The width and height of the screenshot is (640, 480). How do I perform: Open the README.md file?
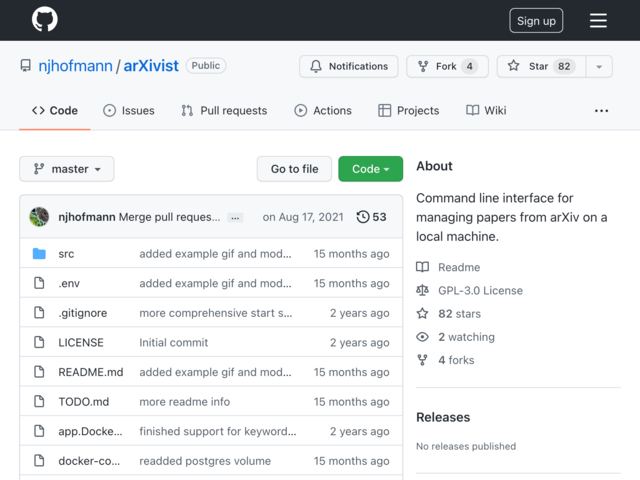(x=91, y=372)
